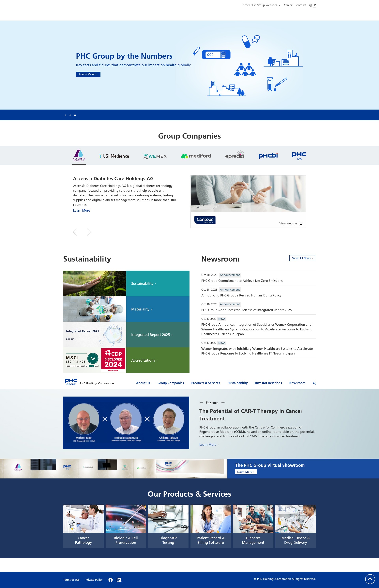Open the Diabetes Management product card
379x588 pixels.
click(x=253, y=526)
